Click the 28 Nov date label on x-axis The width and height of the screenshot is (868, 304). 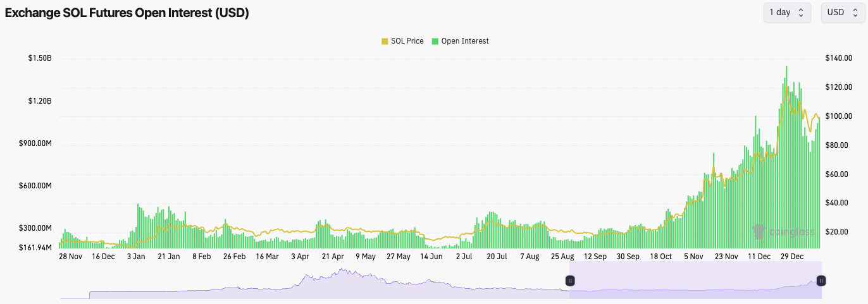click(x=70, y=257)
